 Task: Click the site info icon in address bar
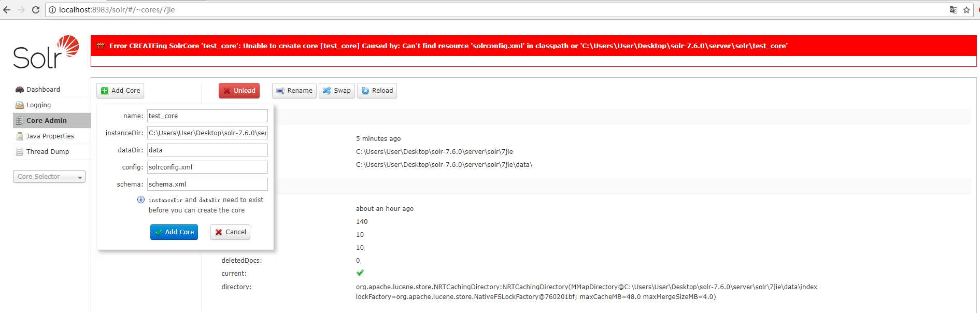click(52, 10)
